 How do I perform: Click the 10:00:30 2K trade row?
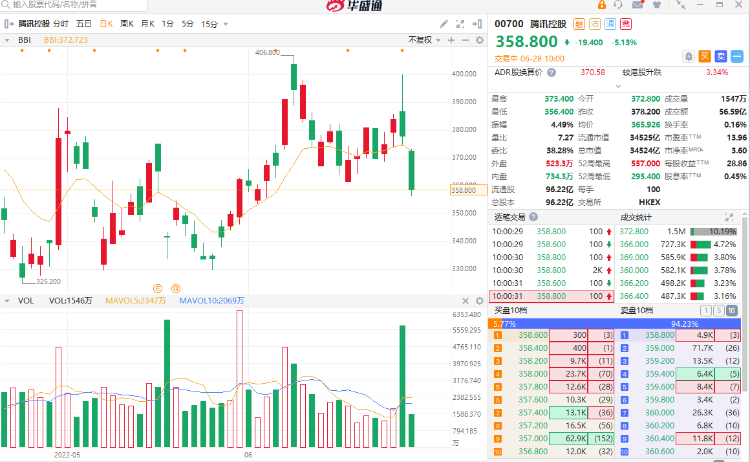(x=551, y=270)
